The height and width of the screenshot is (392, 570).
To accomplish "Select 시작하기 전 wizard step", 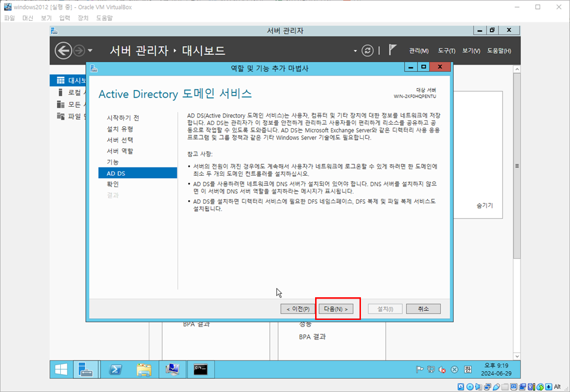I will tap(123, 118).
